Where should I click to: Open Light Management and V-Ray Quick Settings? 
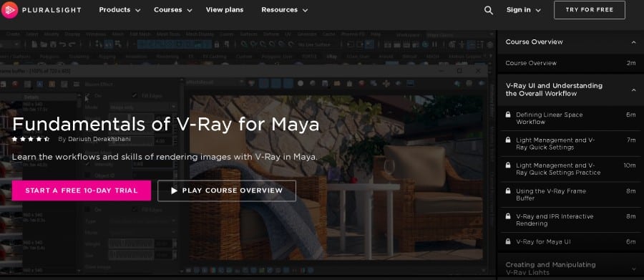(x=570, y=143)
